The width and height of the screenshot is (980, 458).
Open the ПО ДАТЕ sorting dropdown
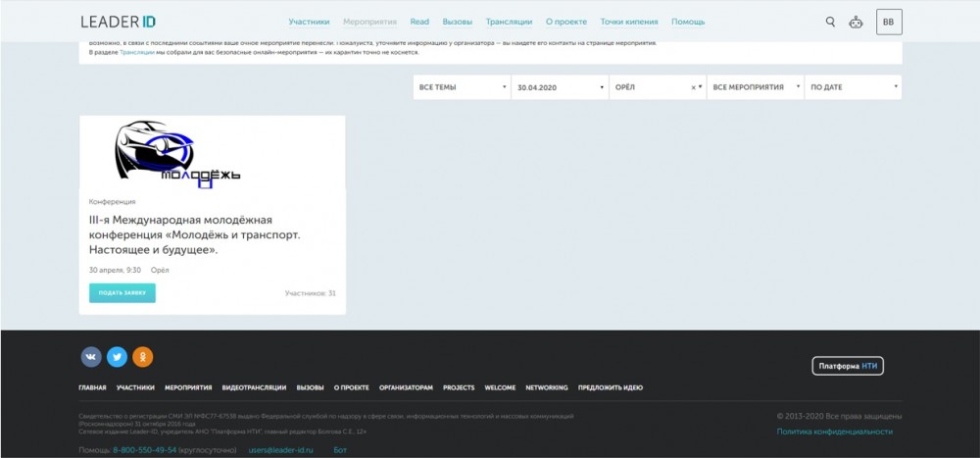pos(853,87)
